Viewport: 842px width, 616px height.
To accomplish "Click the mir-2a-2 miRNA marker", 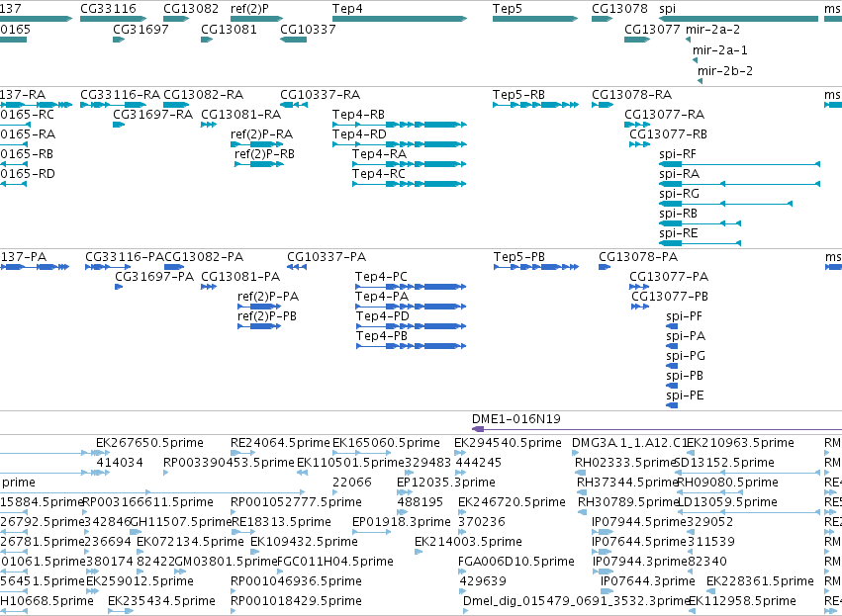I will [x=688, y=40].
